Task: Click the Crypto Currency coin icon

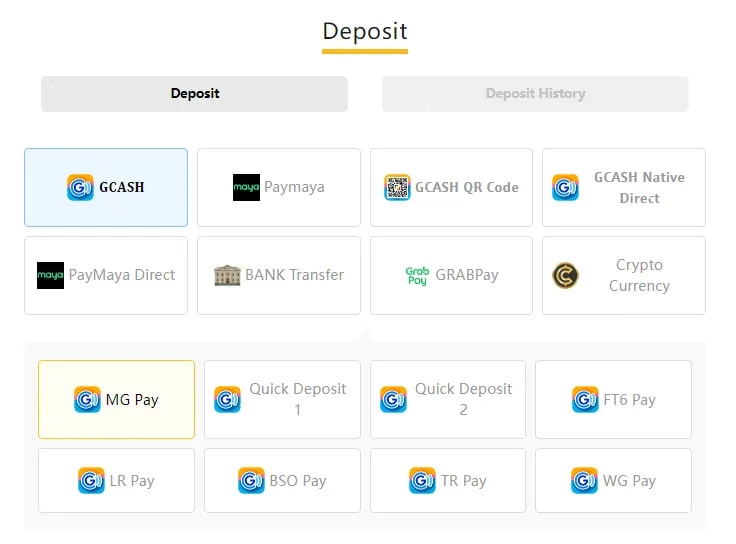Action: pos(565,275)
